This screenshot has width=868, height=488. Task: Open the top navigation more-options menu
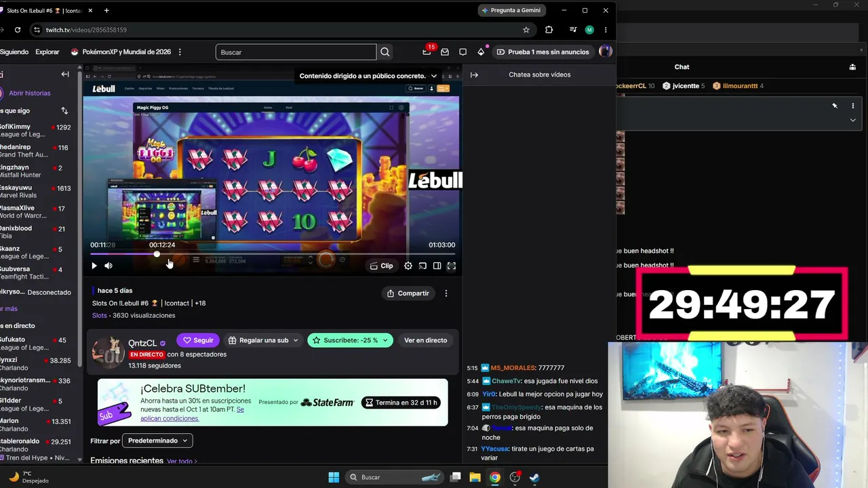pos(180,52)
